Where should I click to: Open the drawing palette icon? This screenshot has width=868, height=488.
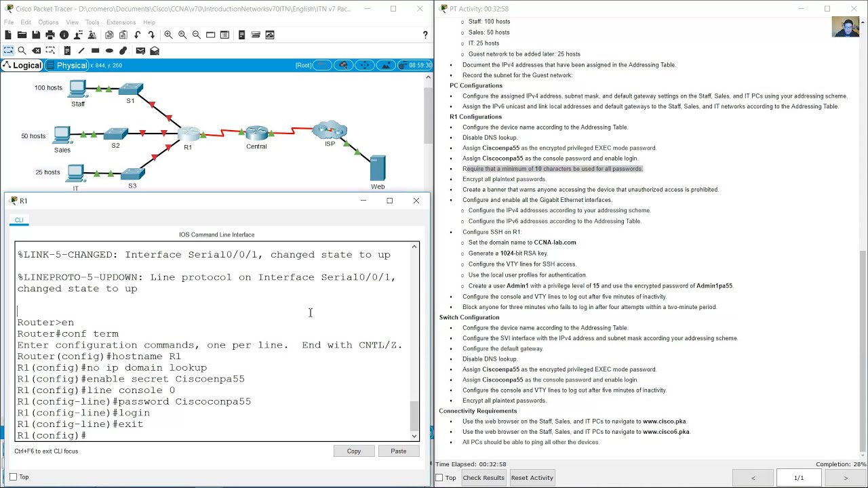(210, 35)
